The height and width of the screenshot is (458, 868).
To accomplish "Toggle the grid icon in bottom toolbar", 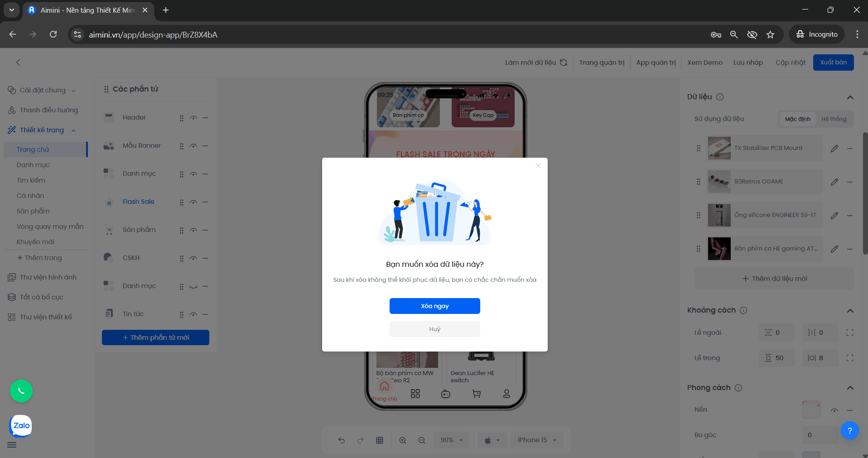I will [x=380, y=440].
